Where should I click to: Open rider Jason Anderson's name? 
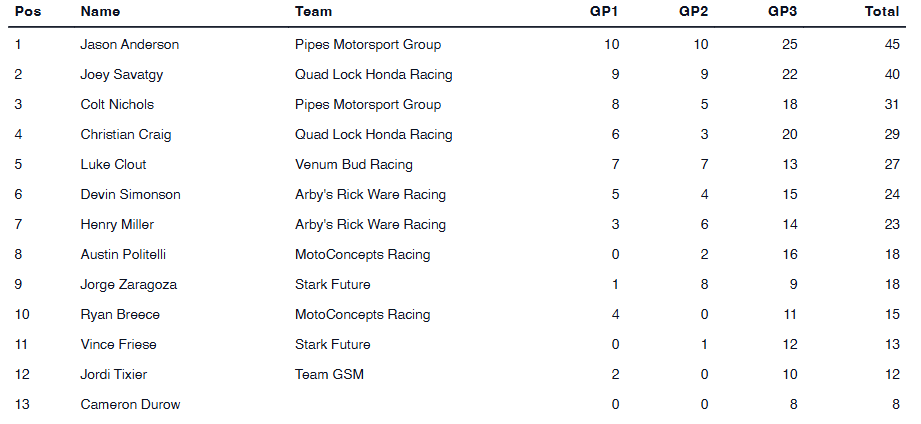[130, 44]
